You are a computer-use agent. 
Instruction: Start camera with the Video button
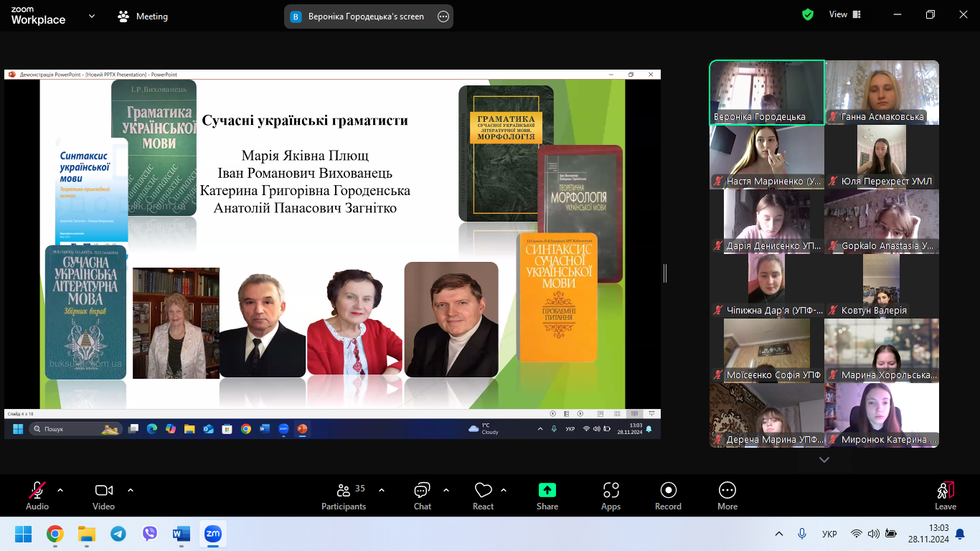pyautogui.click(x=104, y=496)
